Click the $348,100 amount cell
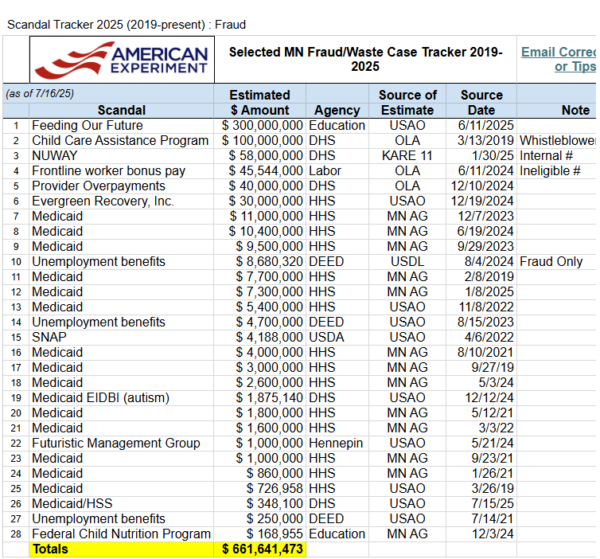This screenshot has width=600, height=559. 259,504
